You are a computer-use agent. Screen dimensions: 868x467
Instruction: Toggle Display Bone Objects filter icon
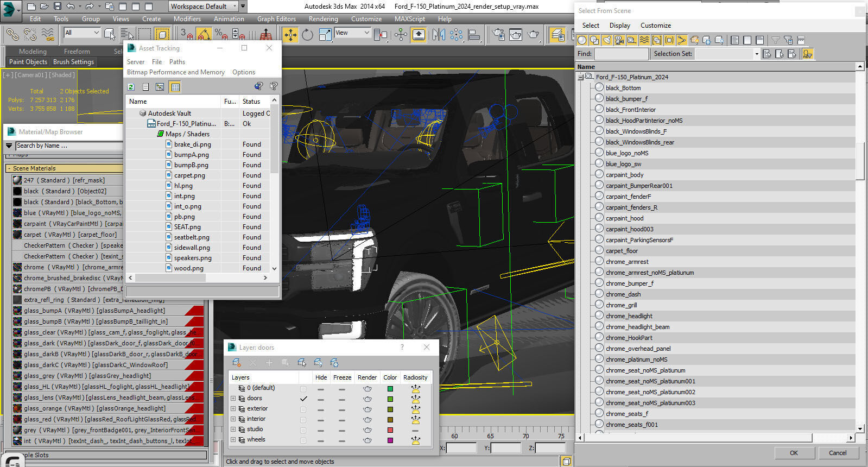(682, 40)
